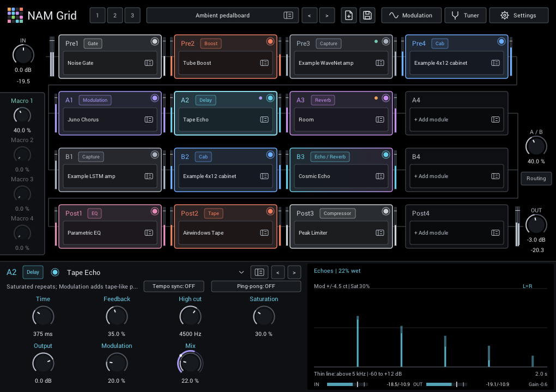
Task: Open Example WaveNet amp browser icon
Action: [380, 63]
